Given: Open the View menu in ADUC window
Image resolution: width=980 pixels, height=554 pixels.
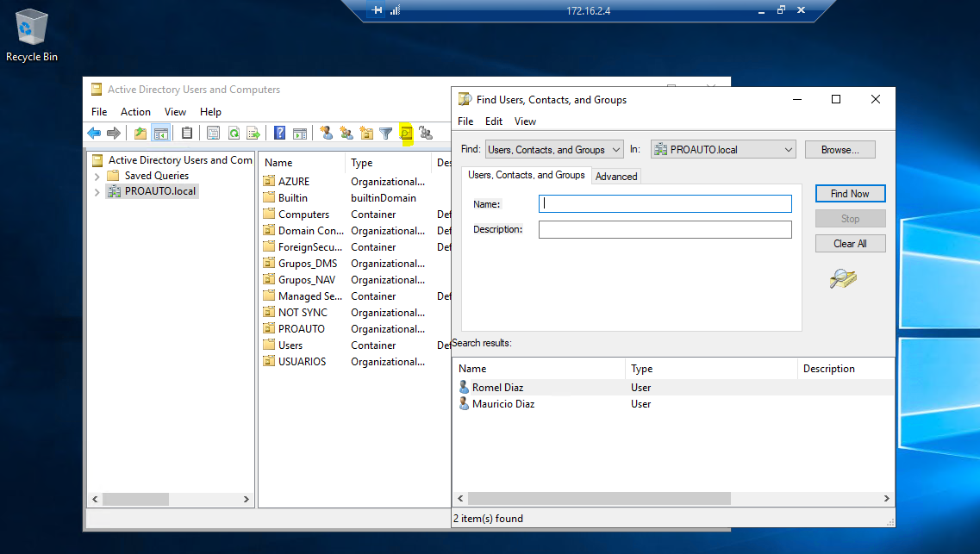Looking at the screenshot, I should coord(175,112).
